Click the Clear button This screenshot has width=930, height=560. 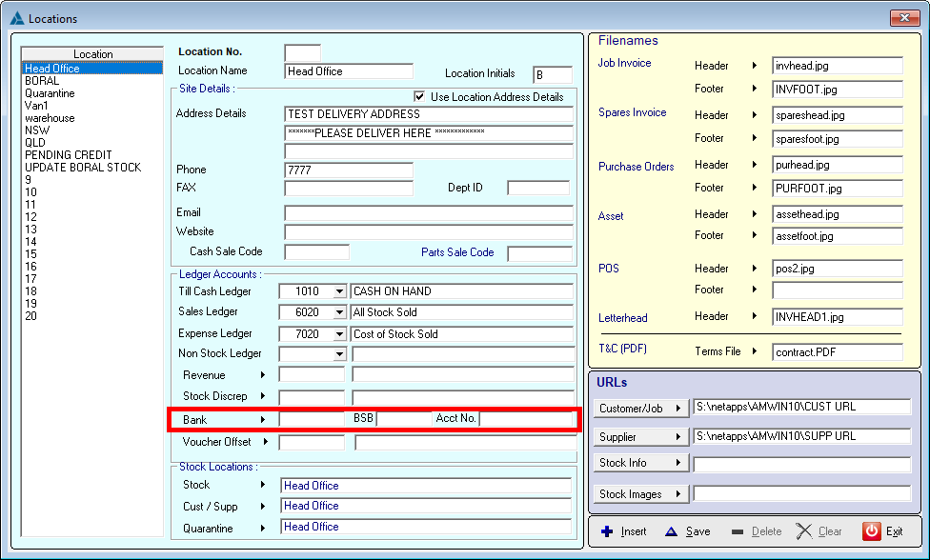(819, 531)
